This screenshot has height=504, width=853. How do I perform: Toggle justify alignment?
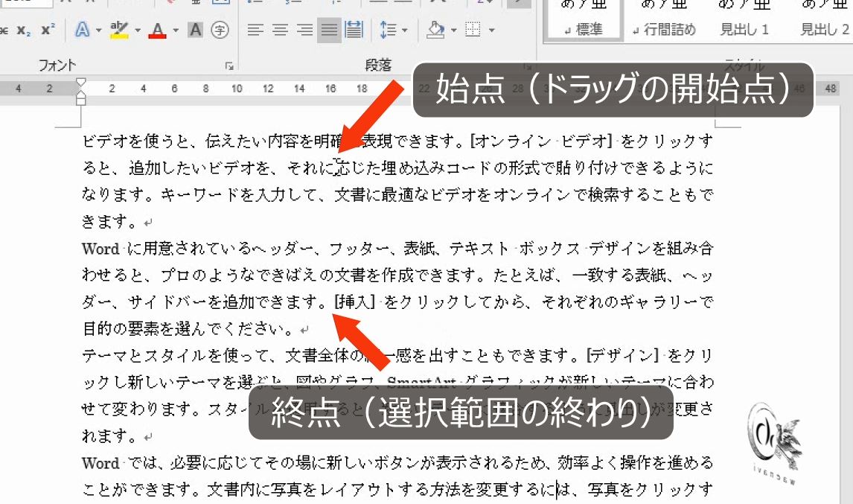(x=329, y=30)
